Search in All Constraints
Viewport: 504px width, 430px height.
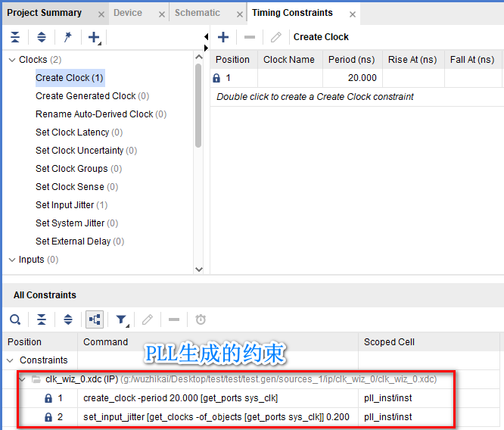(15, 319)
